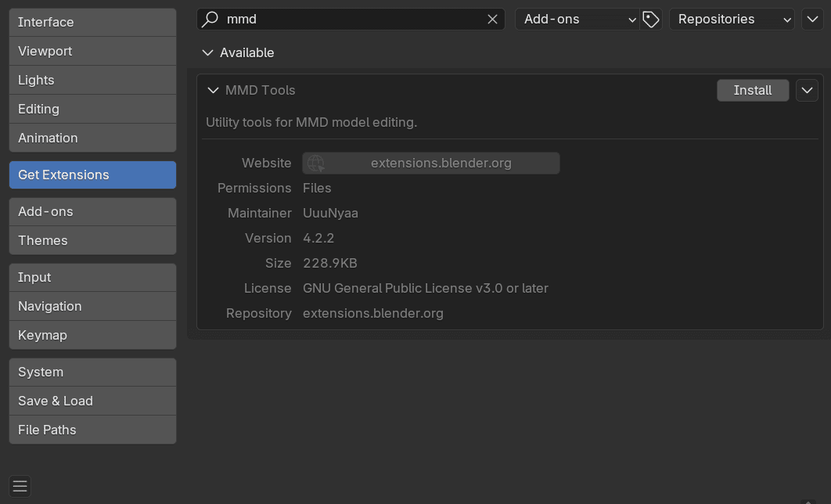Switch to the Save & Load section
This screenshot has width=831, height=504.
tap(92, 401)
